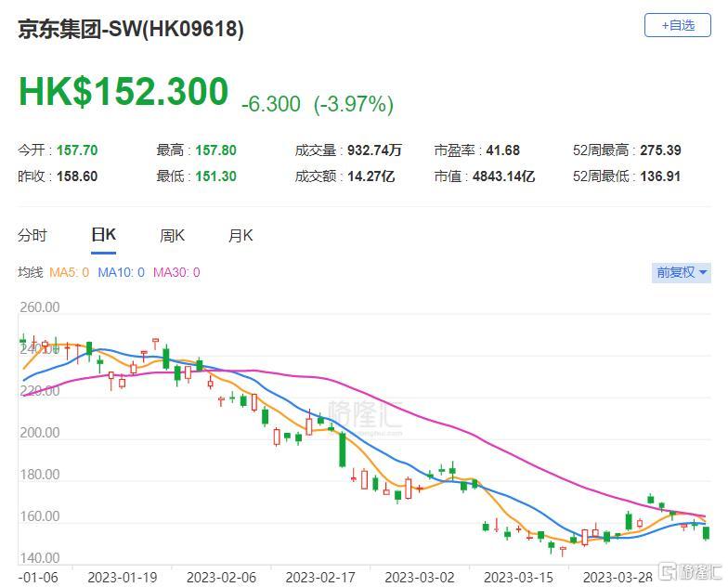
Task: Click the 市值 value 4843.14亿
Action: 503,176
